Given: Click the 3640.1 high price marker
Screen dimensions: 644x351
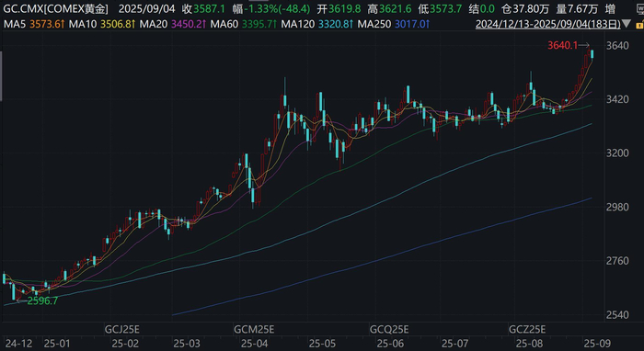Looking at the screenshot, I should [563, 45].
